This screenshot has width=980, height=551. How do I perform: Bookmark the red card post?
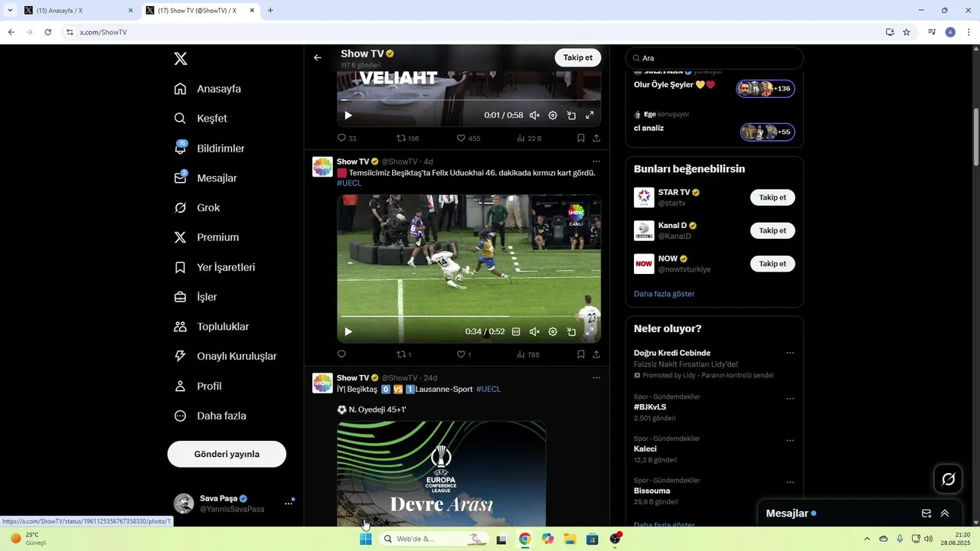[581, 354]
